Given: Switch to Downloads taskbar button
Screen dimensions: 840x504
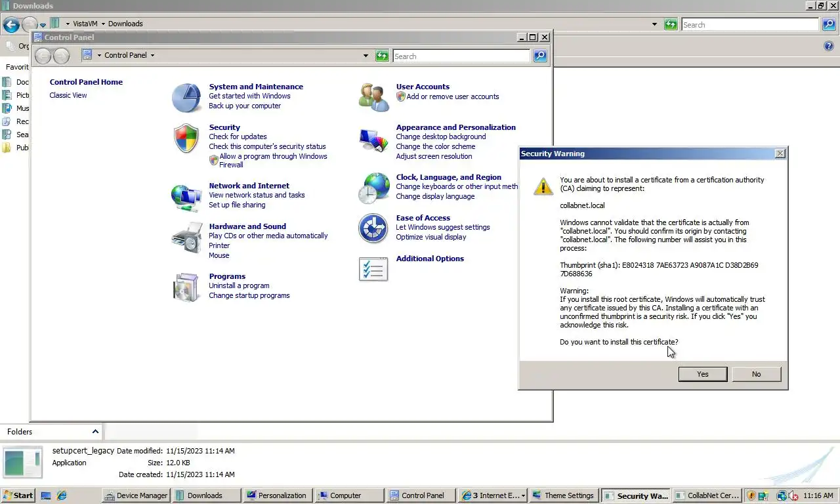Looking at the screenshot, I should tap(207, 495).
